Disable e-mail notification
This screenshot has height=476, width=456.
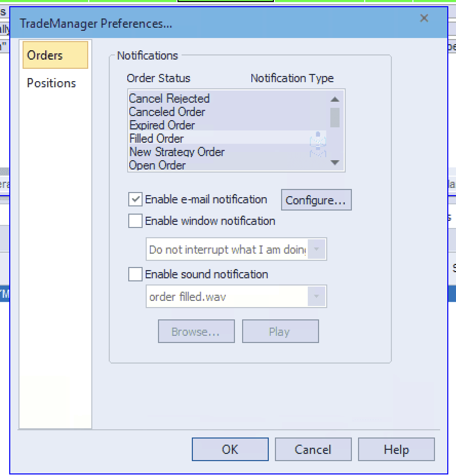coord(135,199)
